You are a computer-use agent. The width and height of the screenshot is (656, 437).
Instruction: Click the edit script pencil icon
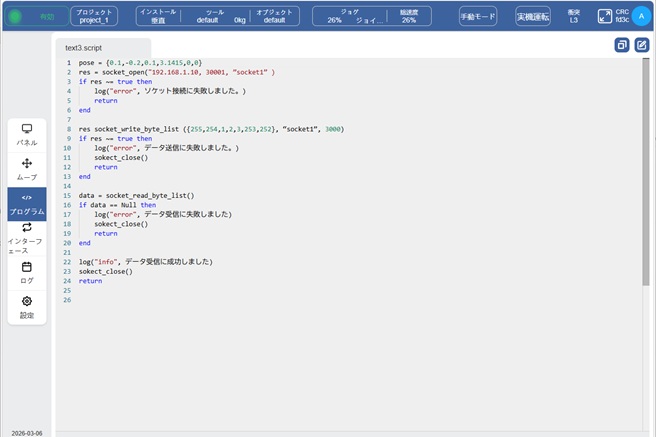pos(641,45)
